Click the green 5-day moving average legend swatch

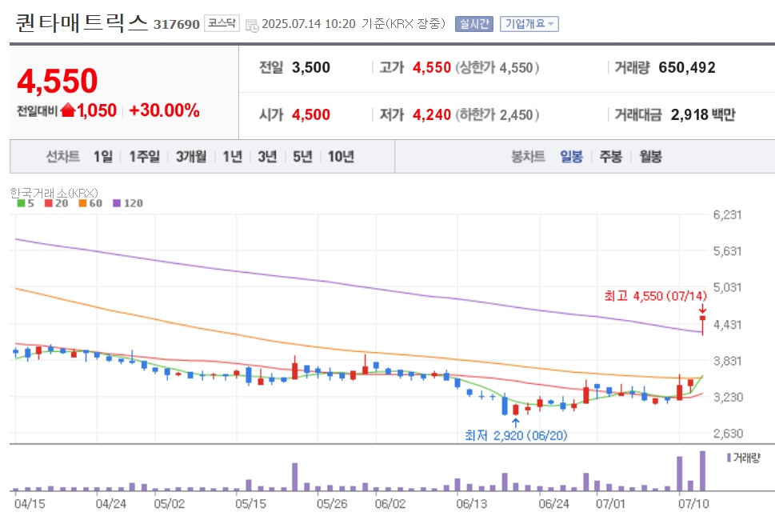coord(21,203)
